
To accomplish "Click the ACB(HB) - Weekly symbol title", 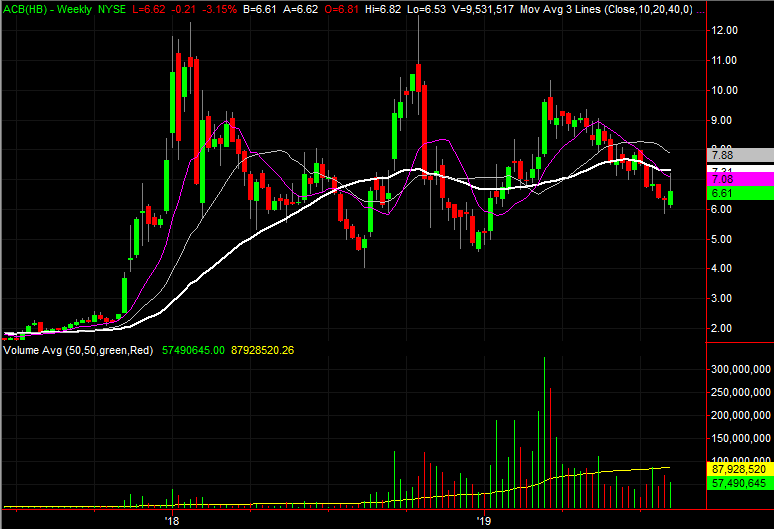I will click(x=47, y=9).
